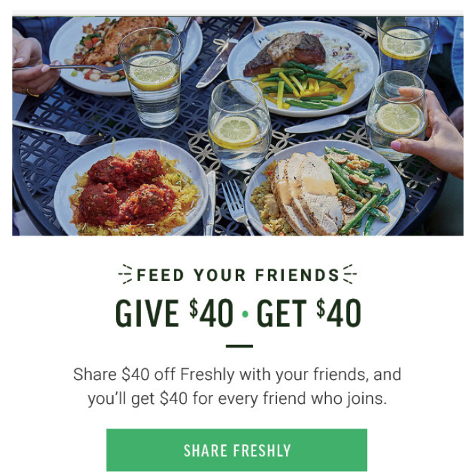Screen dimensions: 471x476
Task: Click the green dot between GIVE and GET
Action: coord(245,314)
